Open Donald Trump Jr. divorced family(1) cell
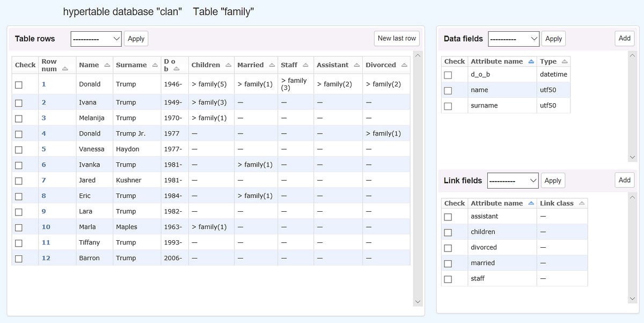Screen dimensions: 644x323 point(383,134)
